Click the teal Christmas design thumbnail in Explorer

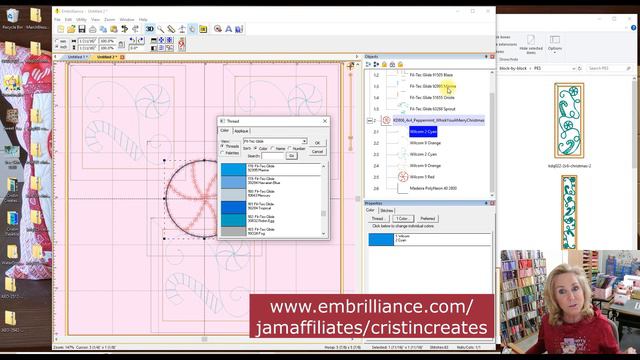[x=569, y=120]
